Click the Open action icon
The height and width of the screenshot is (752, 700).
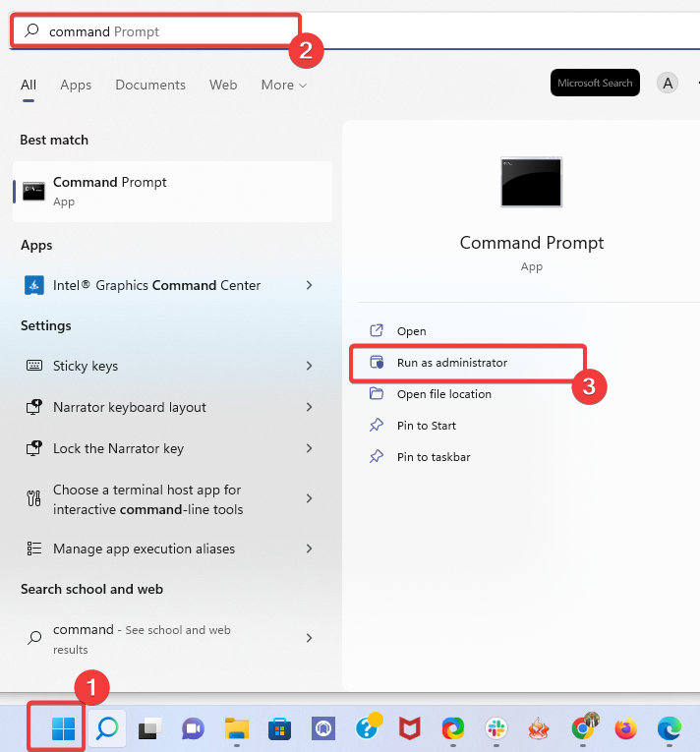(377, 330)
